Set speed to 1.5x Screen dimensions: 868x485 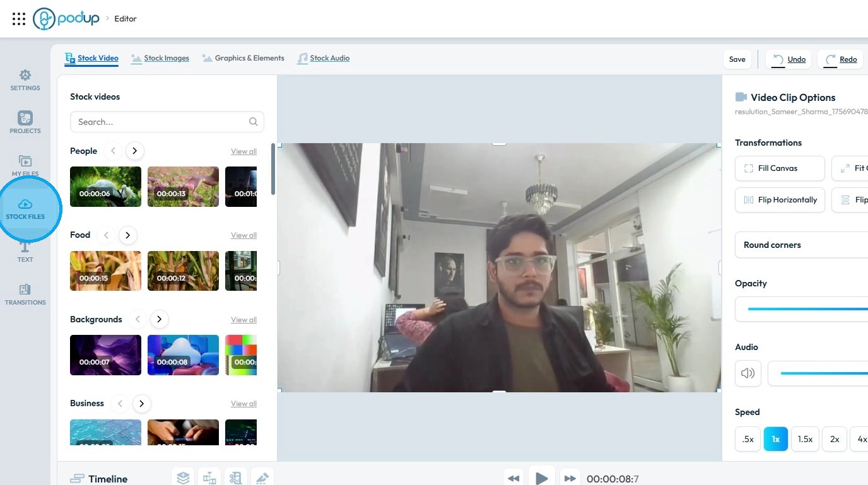point(805,439)
